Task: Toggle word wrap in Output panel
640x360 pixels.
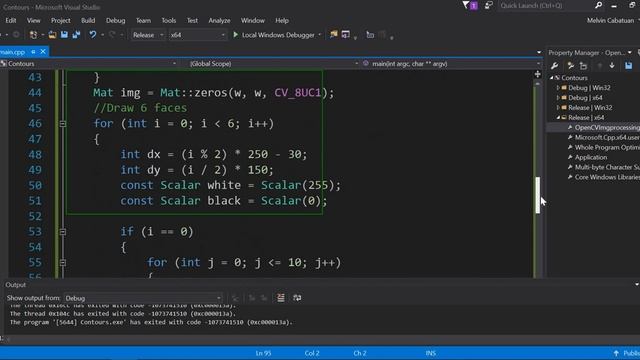Action: [x=297, y=298]
